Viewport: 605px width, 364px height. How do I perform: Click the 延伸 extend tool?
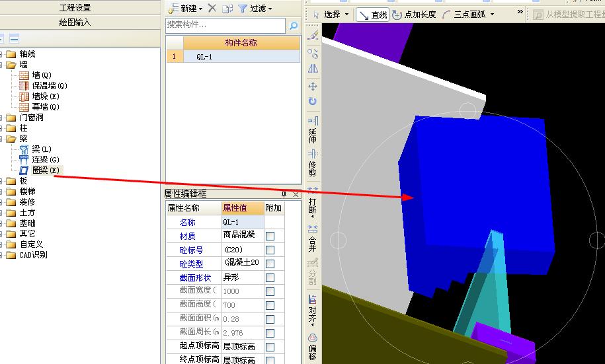[313, 129]
